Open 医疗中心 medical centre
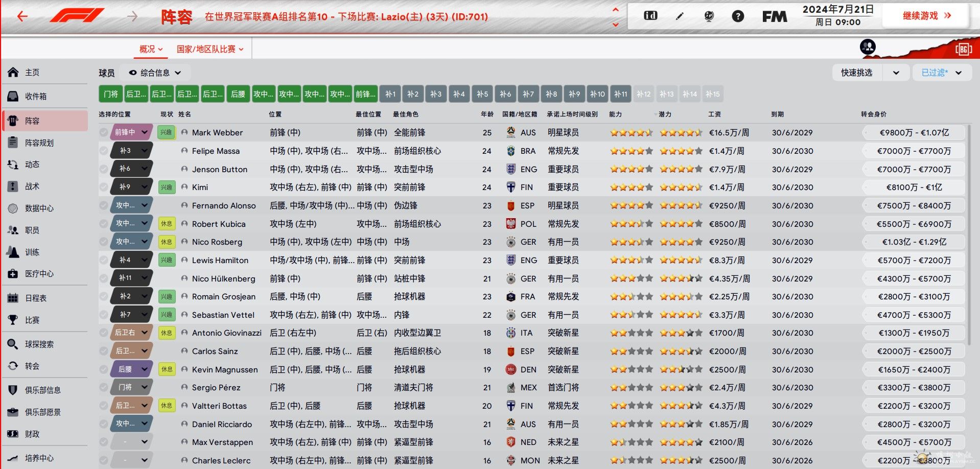 [x=45, y=274]
